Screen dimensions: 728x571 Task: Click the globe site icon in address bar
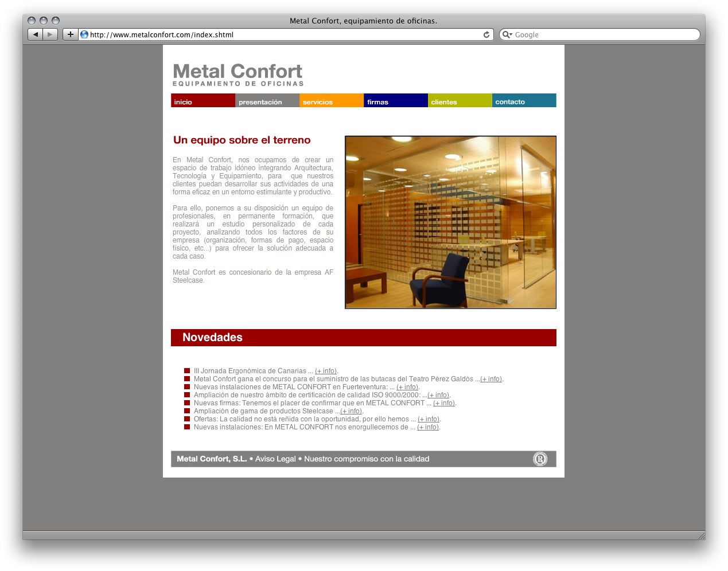point(84,34)
